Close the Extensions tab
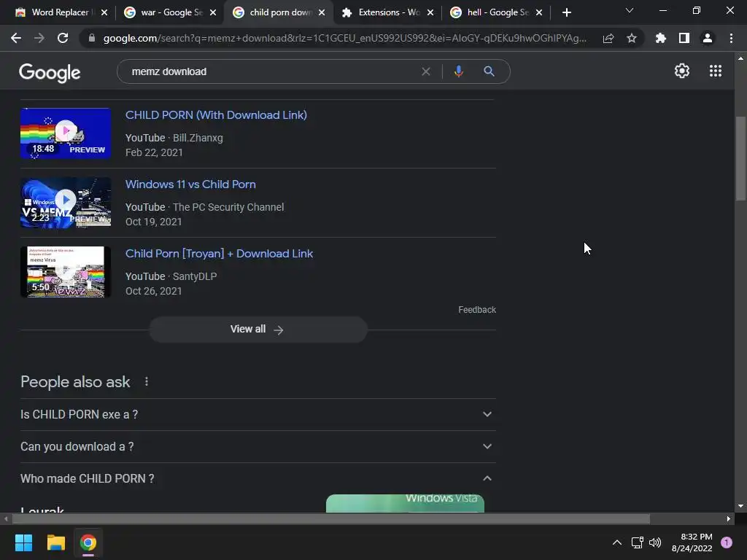 pos(430,12)
